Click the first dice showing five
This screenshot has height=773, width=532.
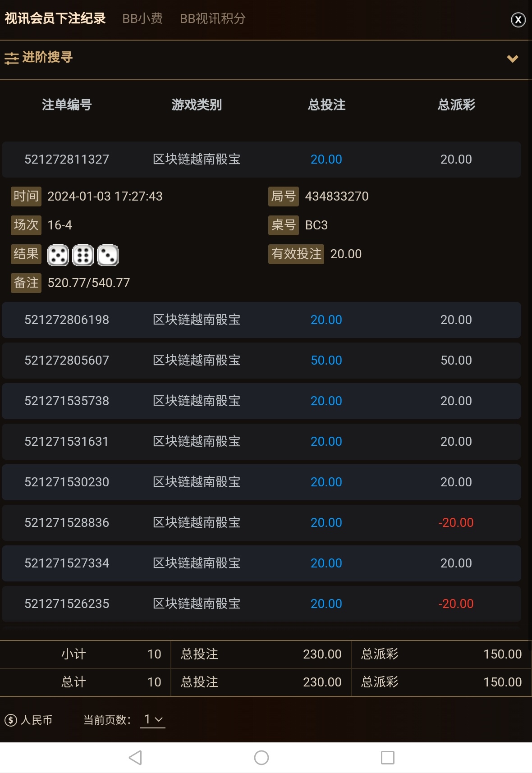pyautogui.click(x=58, y=255)
